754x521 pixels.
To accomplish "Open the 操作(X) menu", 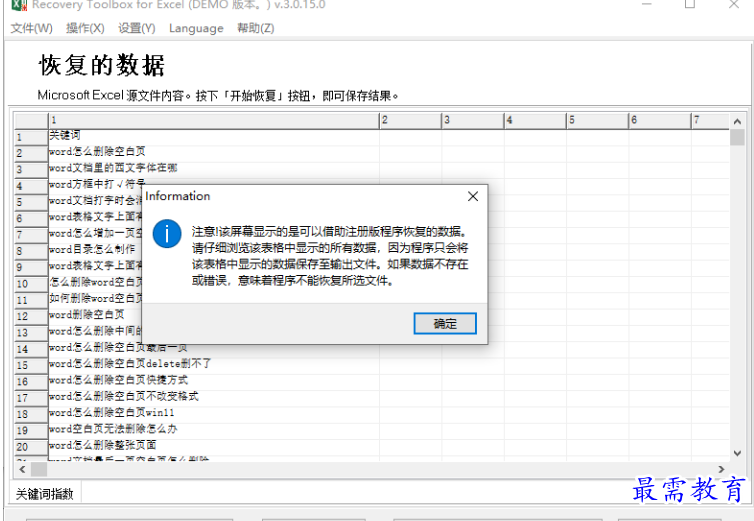I will click(85, 28).
